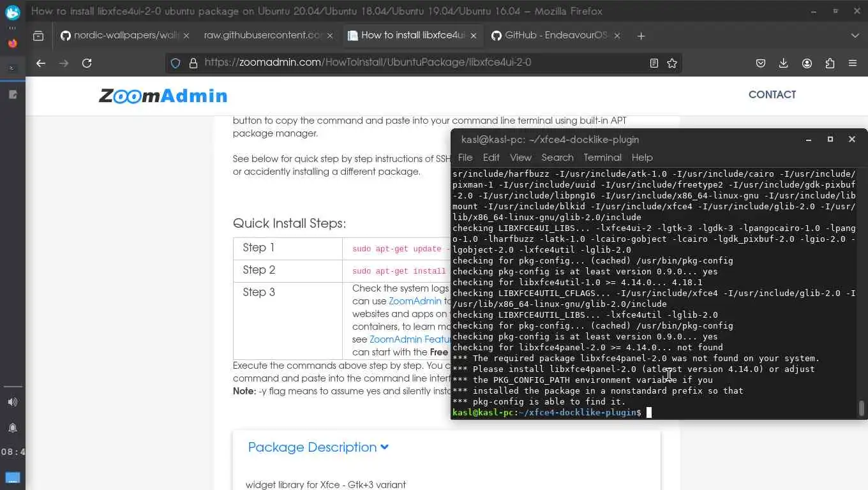Minimize the terminal window
This screenshot has width=868, height=490.
[809, 139]
